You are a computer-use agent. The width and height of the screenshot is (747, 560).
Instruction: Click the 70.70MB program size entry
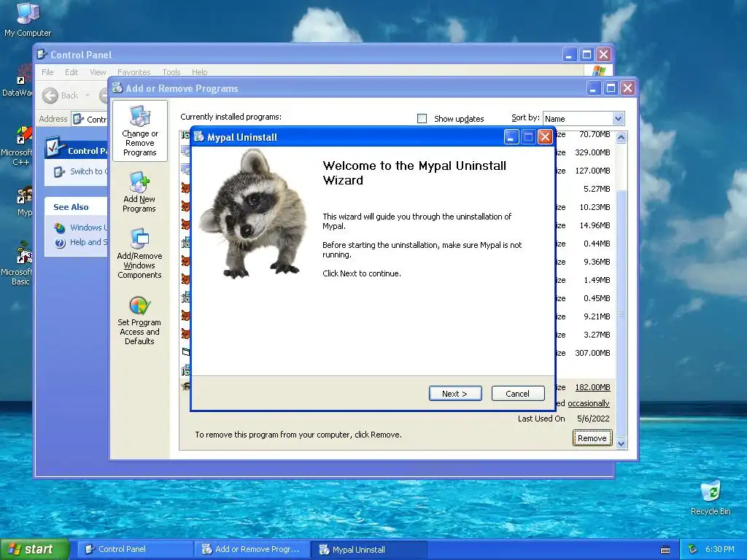[x=595, y=134]
